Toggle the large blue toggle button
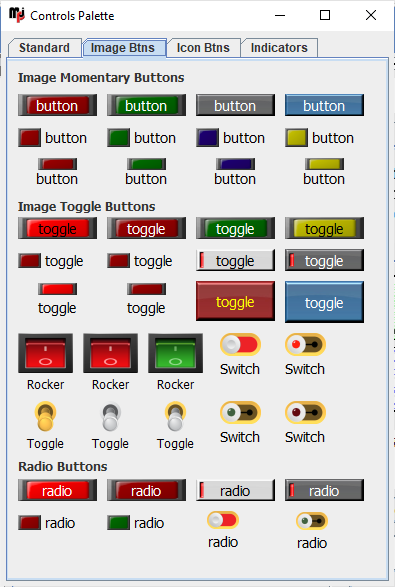The image size is (395, 587). click(x=324, y=302)
